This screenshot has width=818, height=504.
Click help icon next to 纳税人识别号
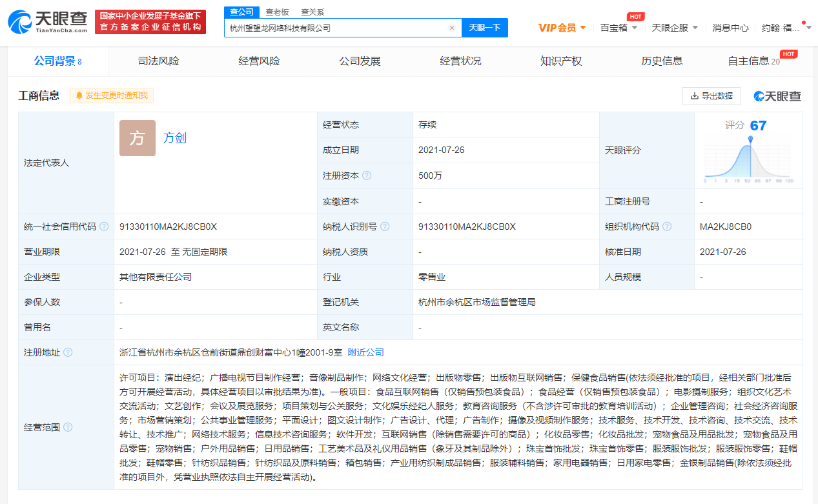click(385, 227)
